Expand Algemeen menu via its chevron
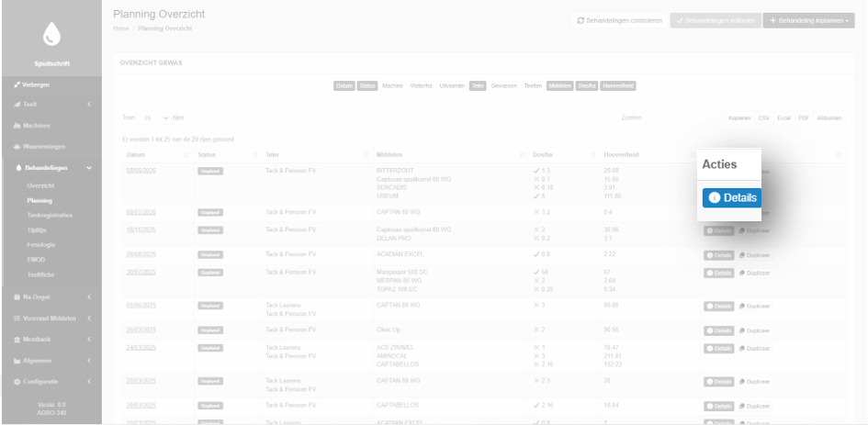This screenshot has height=425, width=868. 89,361
